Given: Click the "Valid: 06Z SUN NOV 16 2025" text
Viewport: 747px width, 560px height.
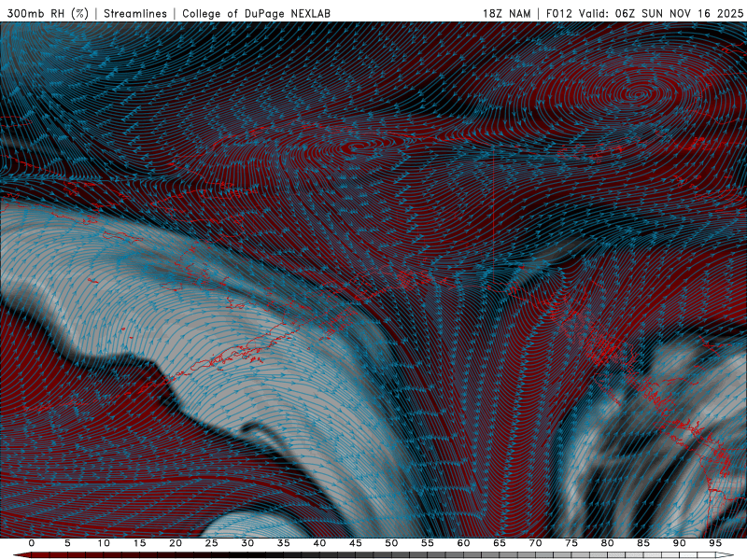Looking at the screenshot, I should tap(661, 13).
